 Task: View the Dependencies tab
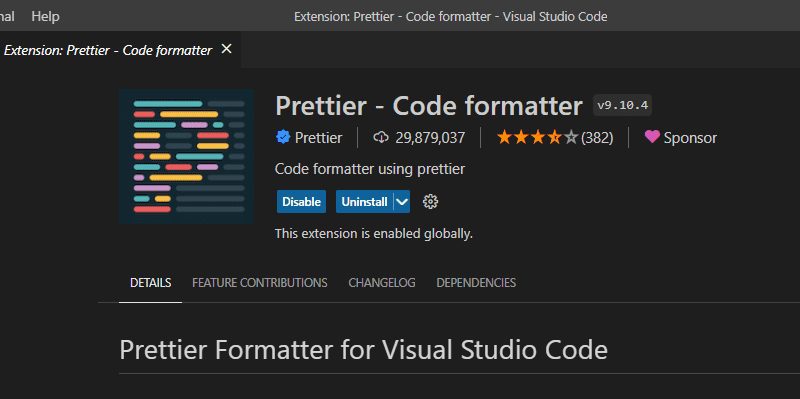tap(476, 283)
